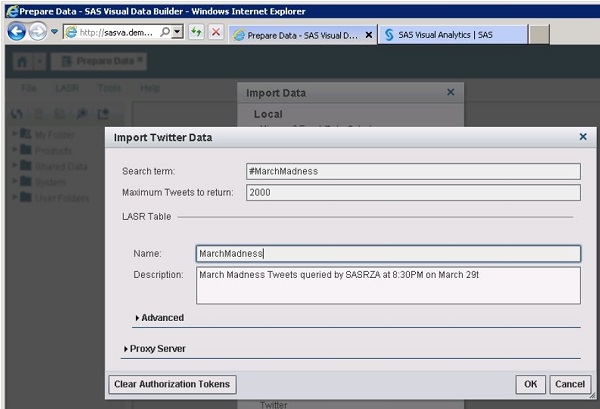
Task: Switch to the Prepare Data browser tab
Action: 302,35
